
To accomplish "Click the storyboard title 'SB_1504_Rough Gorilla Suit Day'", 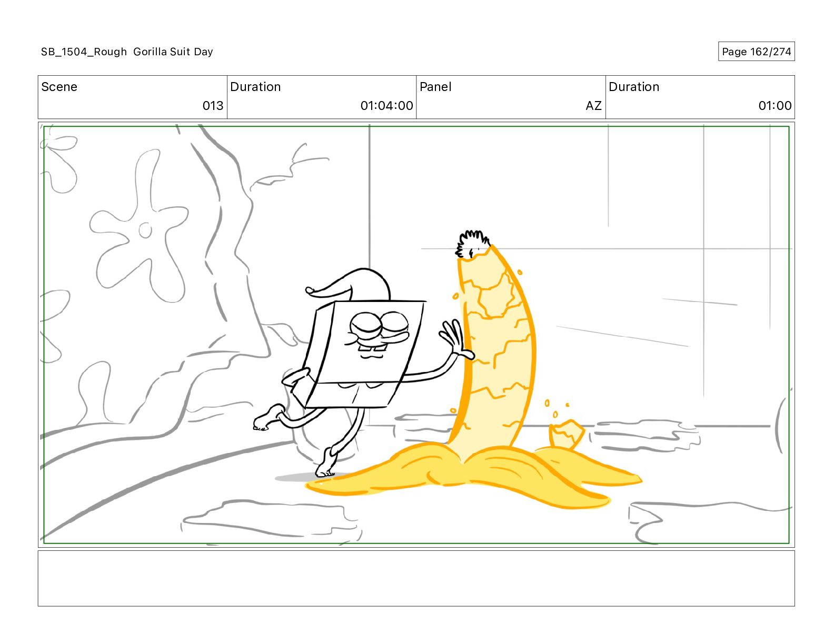I will point(127,52).
